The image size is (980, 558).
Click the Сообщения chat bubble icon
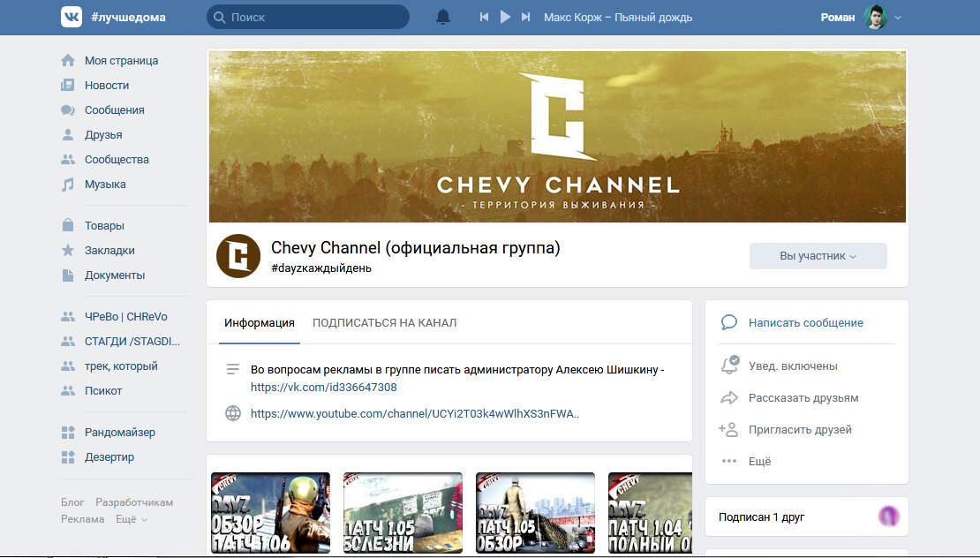click(x=67, y=110)
